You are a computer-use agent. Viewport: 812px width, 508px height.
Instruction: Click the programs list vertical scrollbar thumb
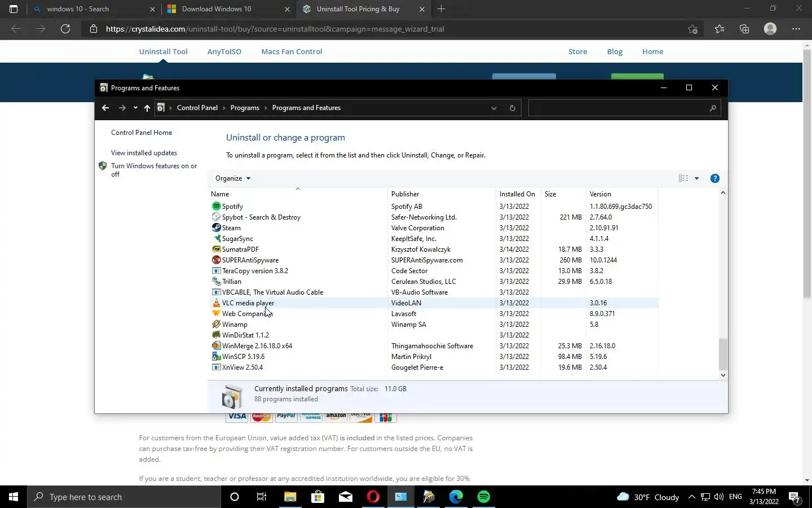tap(723, 353)
